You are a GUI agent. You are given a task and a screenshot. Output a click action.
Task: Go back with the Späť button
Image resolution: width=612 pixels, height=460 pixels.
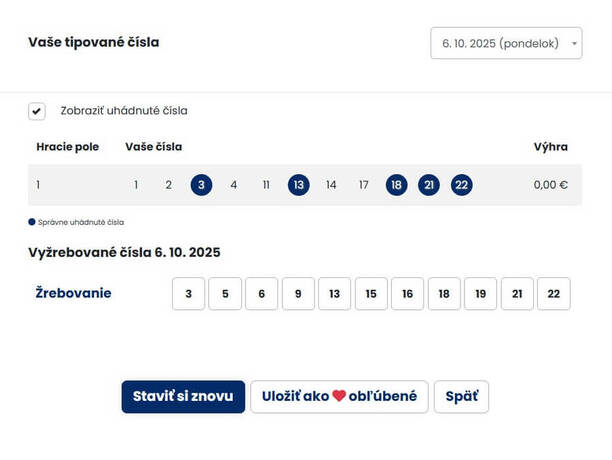461,397
